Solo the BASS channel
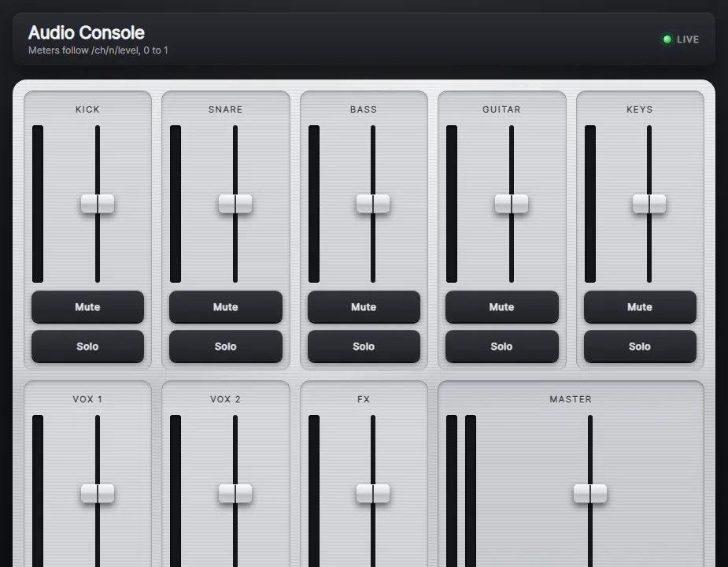Screen dimensions: 728x567 click(364, 346)
